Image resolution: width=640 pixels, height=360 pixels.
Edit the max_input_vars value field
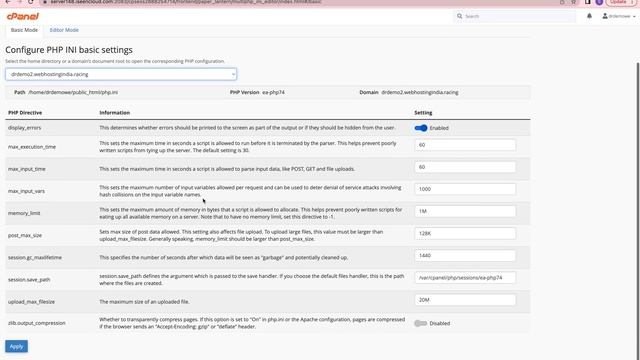(x=465, y=189)
